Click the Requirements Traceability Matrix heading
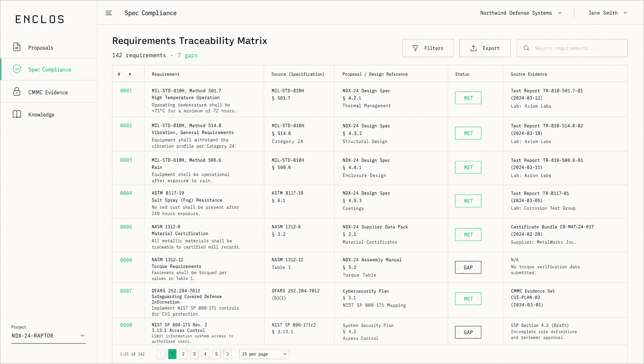This screenshot has width=644, height=364. (x=190, y=41)
